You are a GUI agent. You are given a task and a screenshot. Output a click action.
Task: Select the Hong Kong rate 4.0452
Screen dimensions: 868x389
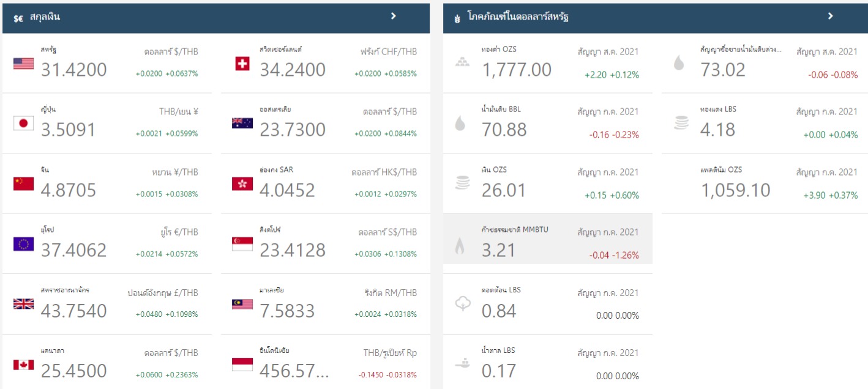coord(287,190)
